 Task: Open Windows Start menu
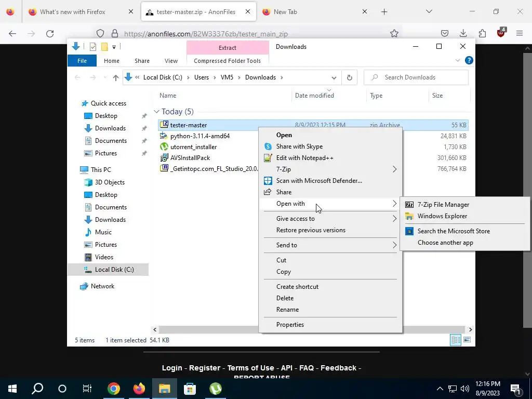[12, 389]
